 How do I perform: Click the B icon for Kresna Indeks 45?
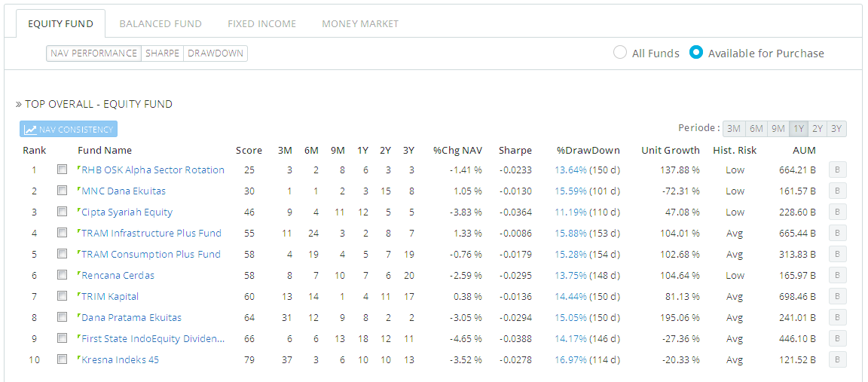click(x=837, y=360)
